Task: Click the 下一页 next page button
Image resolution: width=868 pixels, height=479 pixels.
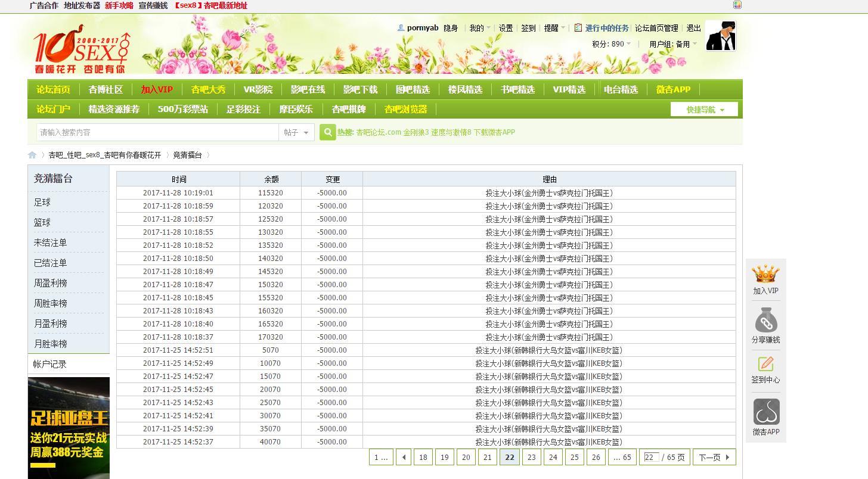Action: [714, 458]
